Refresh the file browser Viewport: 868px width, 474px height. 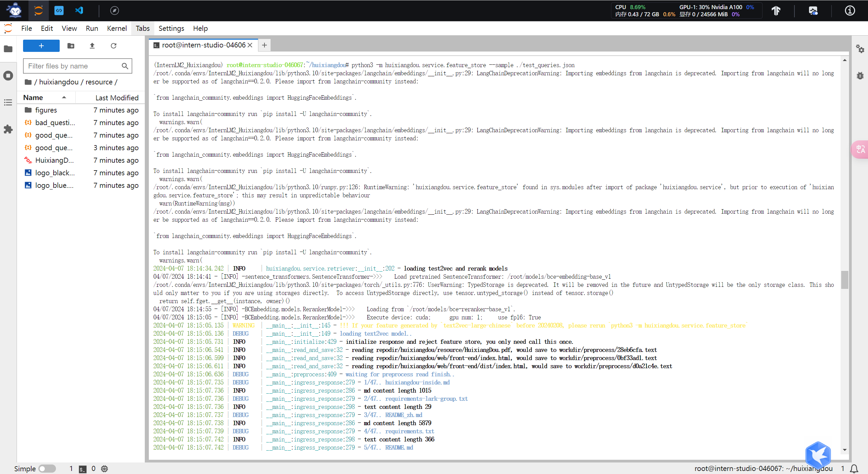point(114,46)
